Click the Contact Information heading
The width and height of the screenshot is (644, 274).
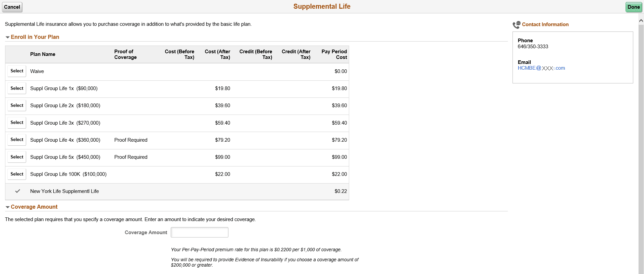coord(545,24)
